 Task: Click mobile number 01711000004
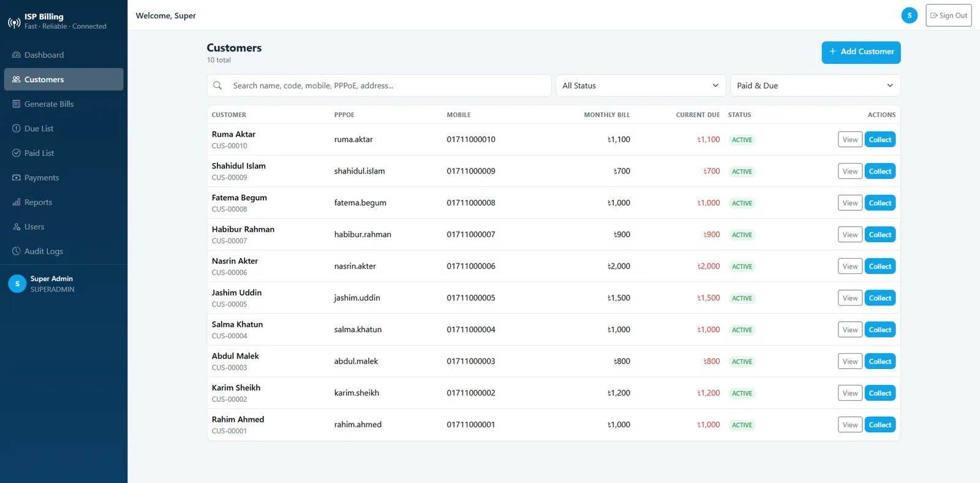[471, 329]
